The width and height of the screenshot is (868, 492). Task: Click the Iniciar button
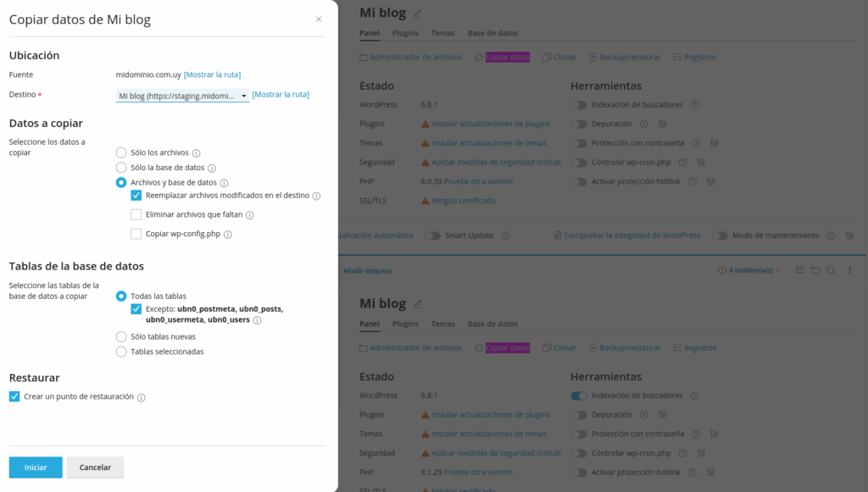(36, 467)
